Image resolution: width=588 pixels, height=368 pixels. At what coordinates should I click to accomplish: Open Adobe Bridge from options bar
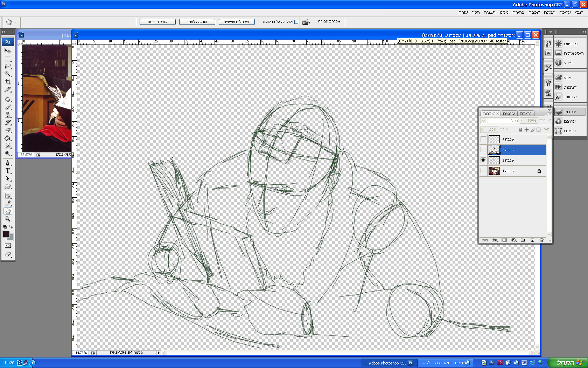pyautogui.click(x=306, y=22)
